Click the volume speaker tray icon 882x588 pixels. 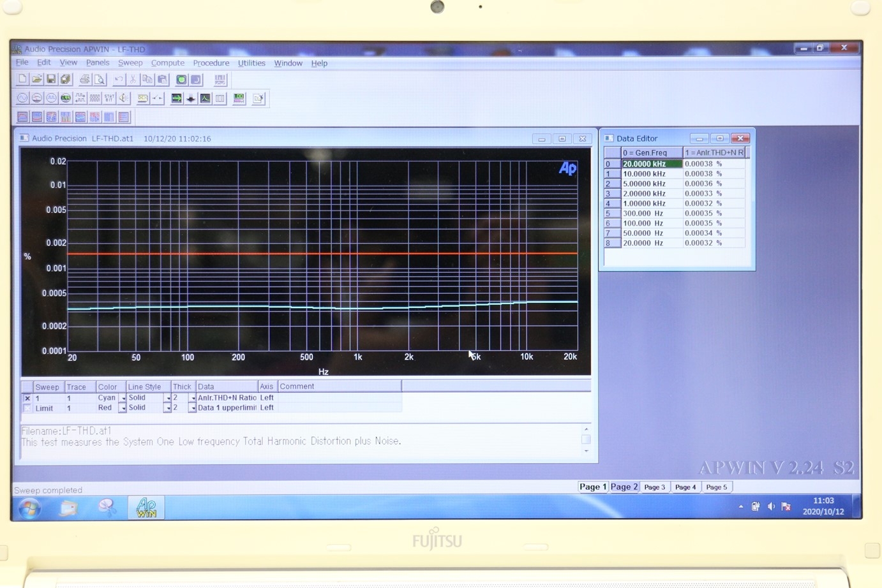pos(771,506)
